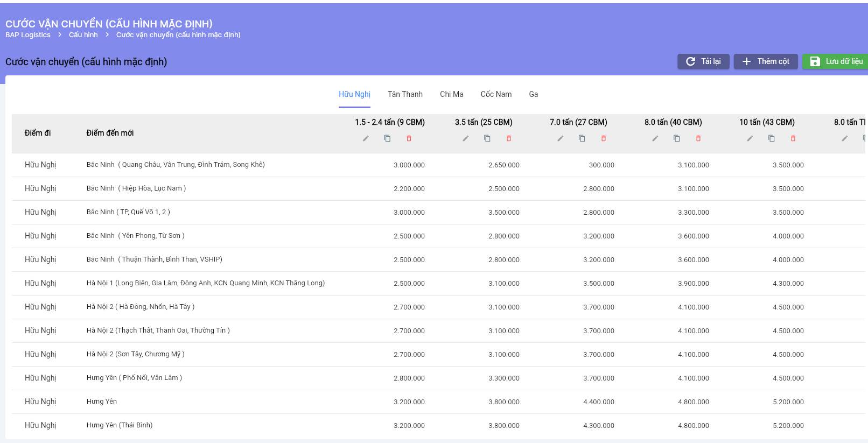Edit the 1.5 - 2.4 tấn column
This screenshot has width=868, height=443.
366,138
